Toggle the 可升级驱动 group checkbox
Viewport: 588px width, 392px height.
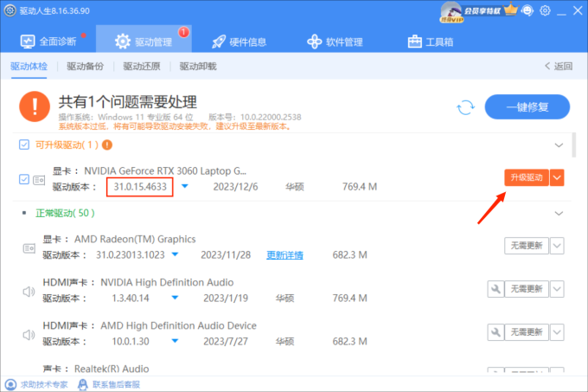click(x=24, y=145)
